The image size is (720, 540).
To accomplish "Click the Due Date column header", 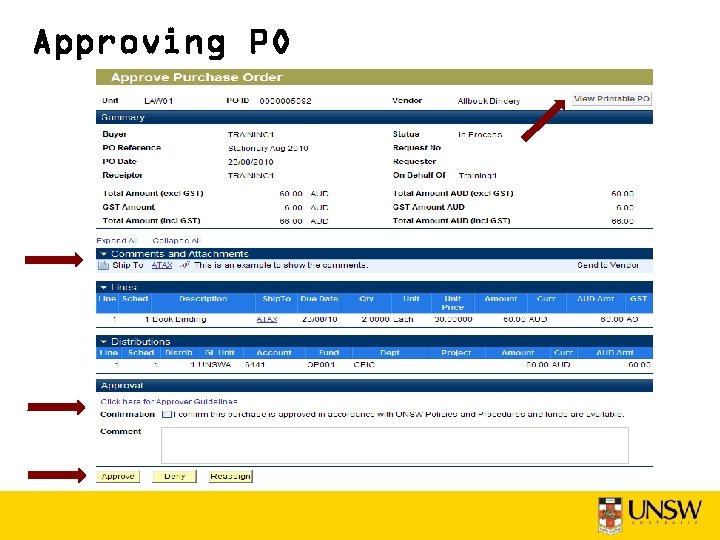I will [319, 303].
